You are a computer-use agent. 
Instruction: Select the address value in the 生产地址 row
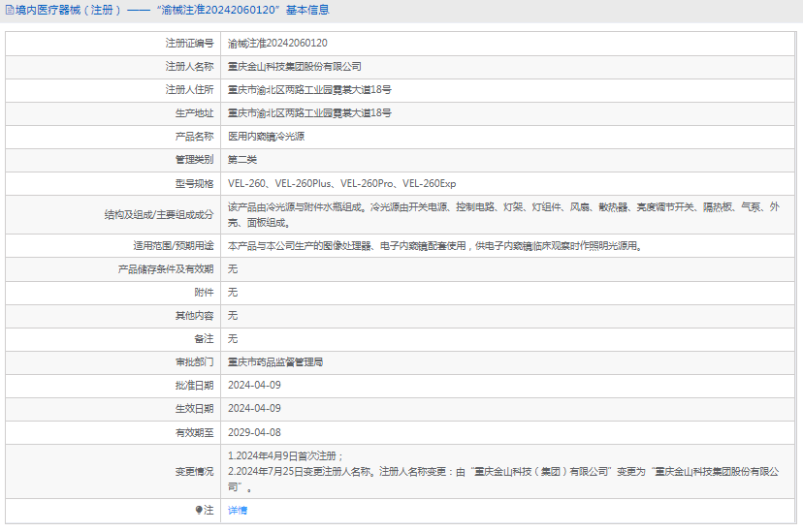point(309,113)
